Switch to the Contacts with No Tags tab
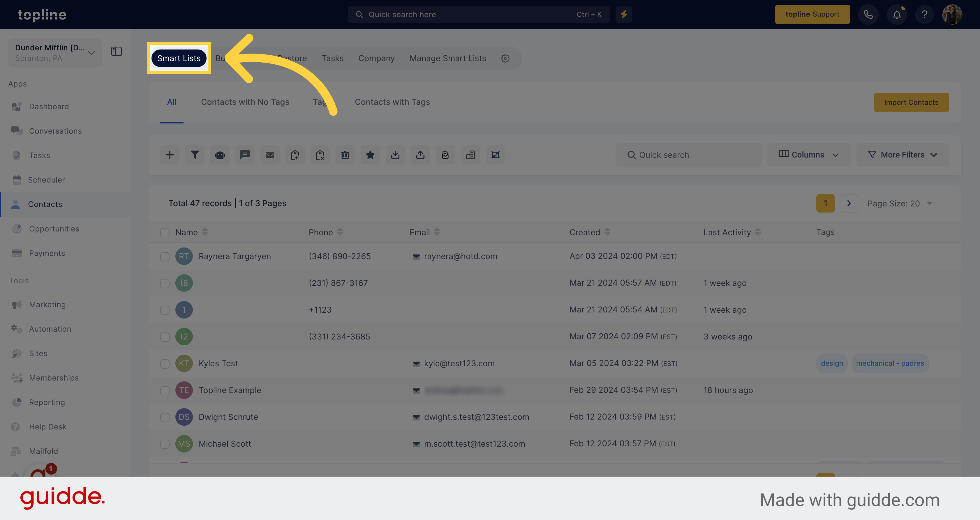 coord(245,102)
